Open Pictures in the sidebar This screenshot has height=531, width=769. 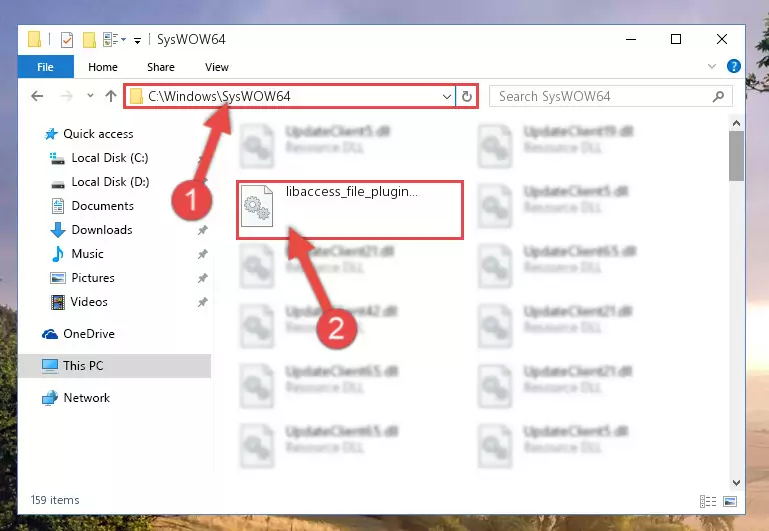click(x=93, y=278)
